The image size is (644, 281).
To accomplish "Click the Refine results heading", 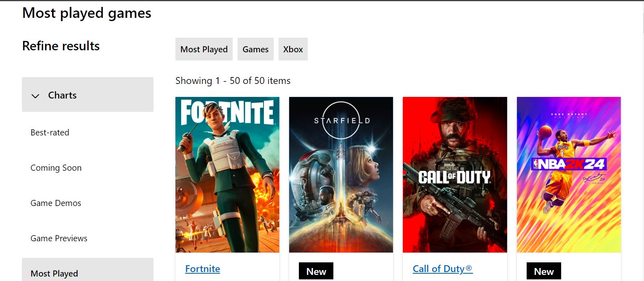I will (61, 46).
